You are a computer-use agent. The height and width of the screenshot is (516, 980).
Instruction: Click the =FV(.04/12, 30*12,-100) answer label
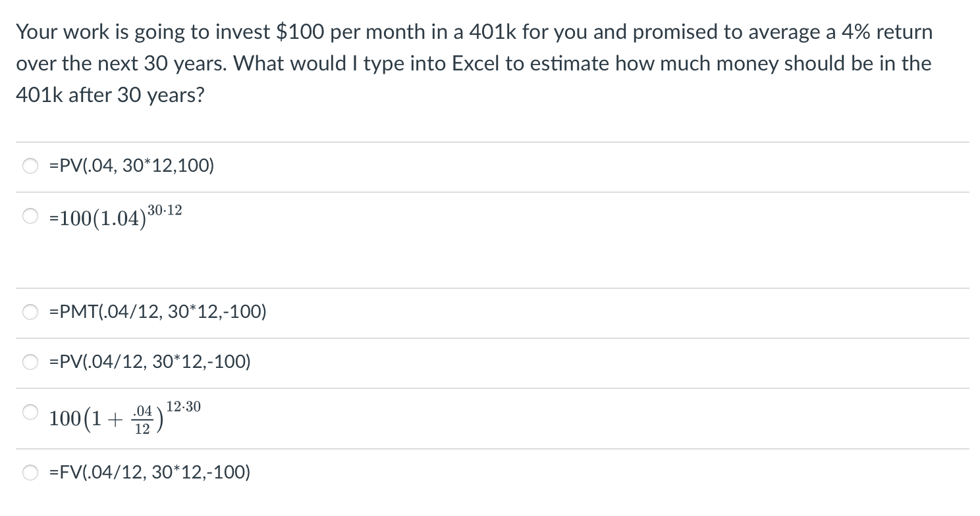click(150, 472)
